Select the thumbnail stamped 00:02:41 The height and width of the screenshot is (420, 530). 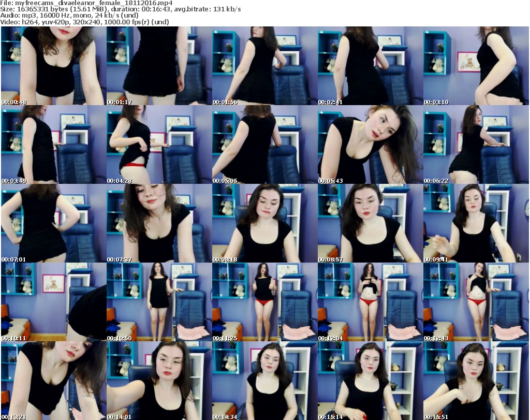[370, 66]
